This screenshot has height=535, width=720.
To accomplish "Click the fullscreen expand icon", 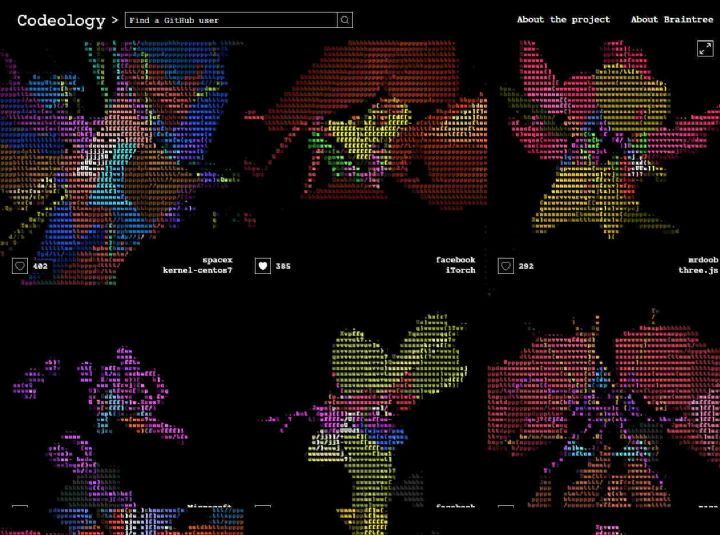I will [x=705, y=49].
